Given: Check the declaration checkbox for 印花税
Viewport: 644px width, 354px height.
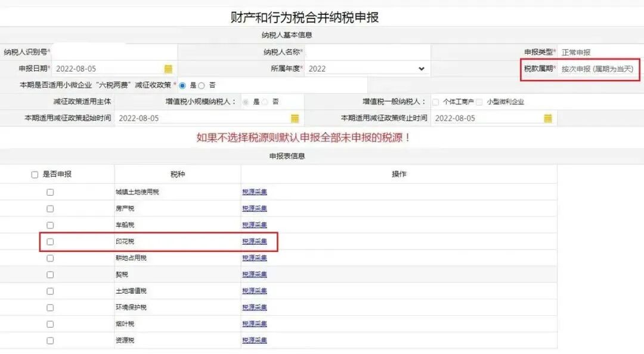Looking at the screenshot, I should pos(50,241).
